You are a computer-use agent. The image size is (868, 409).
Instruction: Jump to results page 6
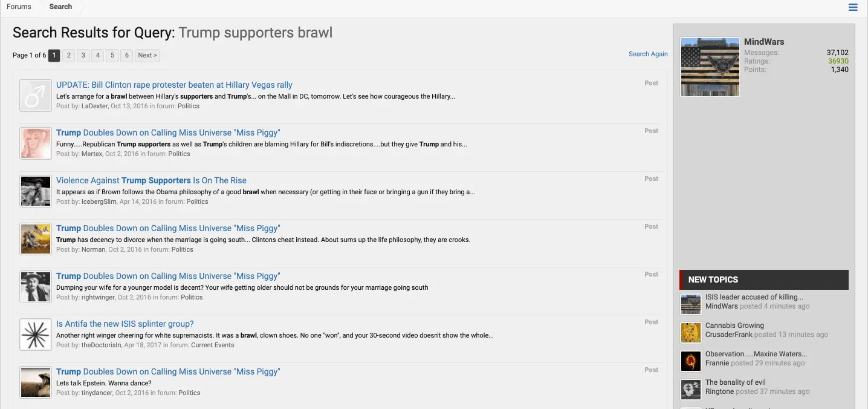[x=126, y=56]
